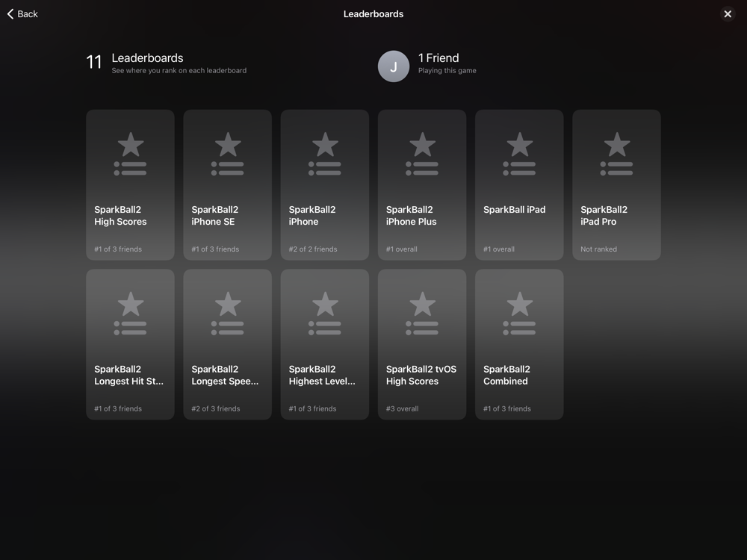Click '#3 overall' rank text

click(403, 408)
